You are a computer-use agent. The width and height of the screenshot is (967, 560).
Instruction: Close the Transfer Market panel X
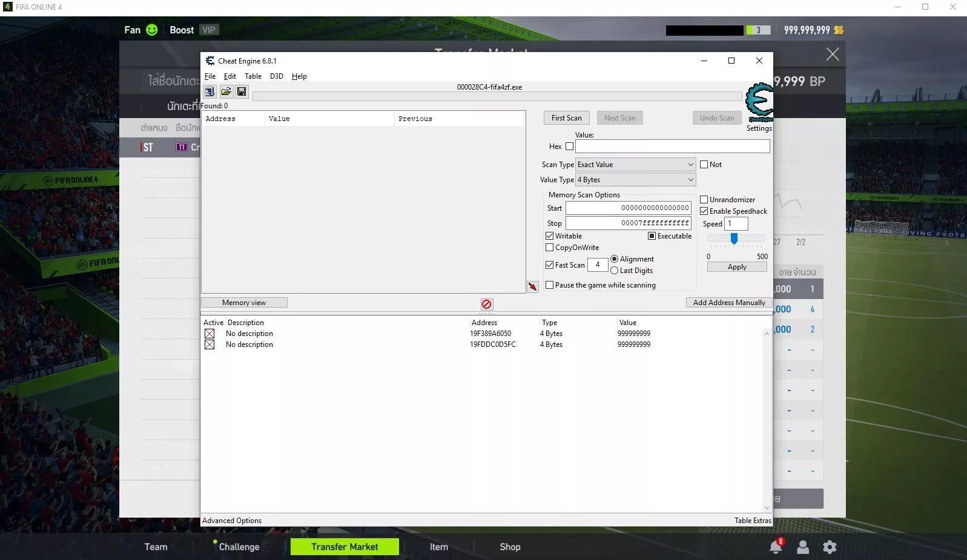pos(833,54)
